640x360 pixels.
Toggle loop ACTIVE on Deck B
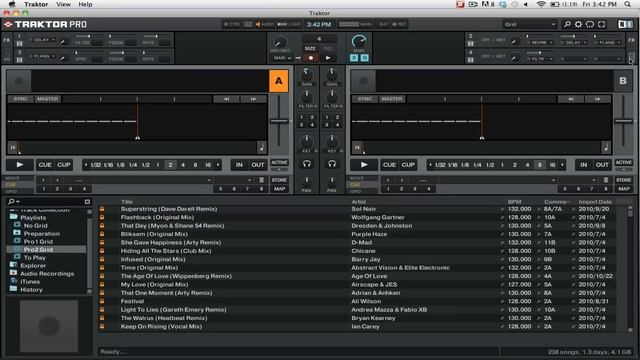point(624,163)
